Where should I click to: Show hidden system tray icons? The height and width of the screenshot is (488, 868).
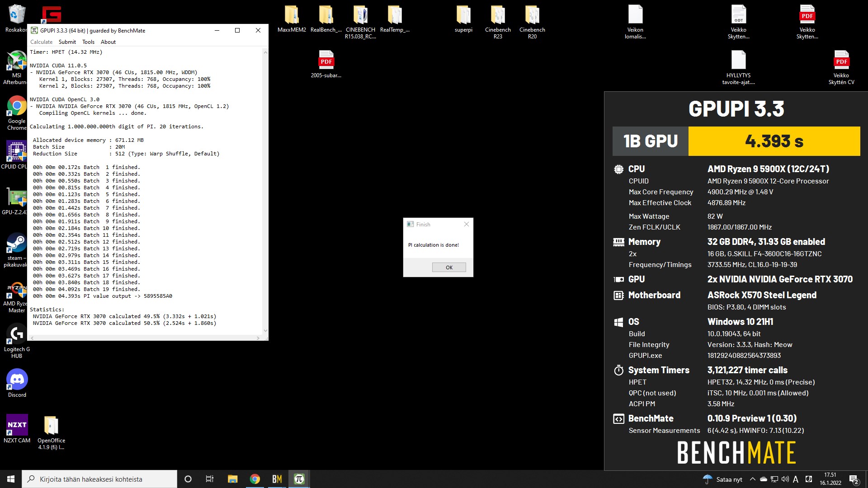(752, 479)
